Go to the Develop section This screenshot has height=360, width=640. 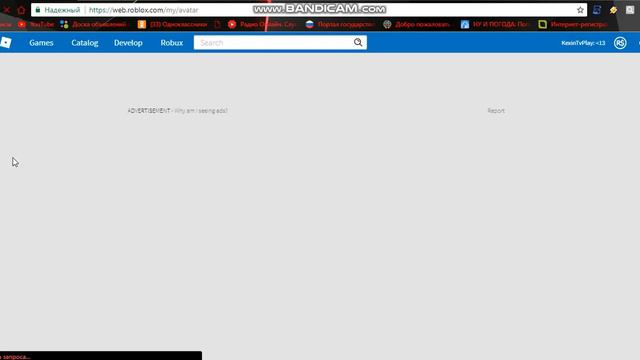tap(128, 43)
